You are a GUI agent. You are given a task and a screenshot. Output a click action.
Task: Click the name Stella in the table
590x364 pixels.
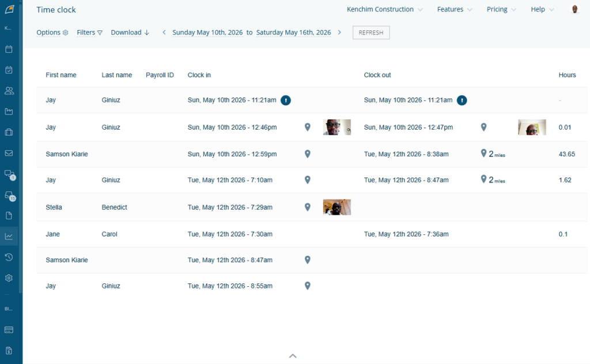[54, 207]
